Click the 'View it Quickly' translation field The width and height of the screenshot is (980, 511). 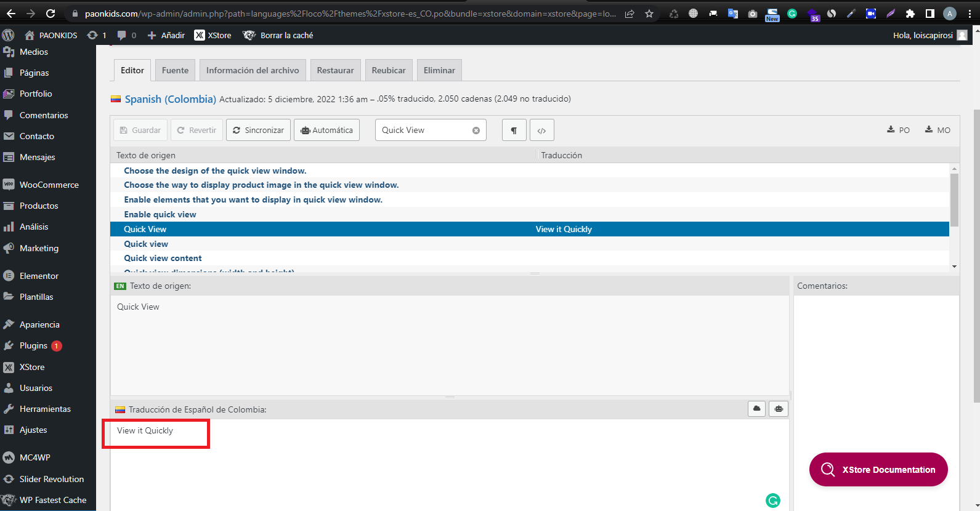point(450,465)
